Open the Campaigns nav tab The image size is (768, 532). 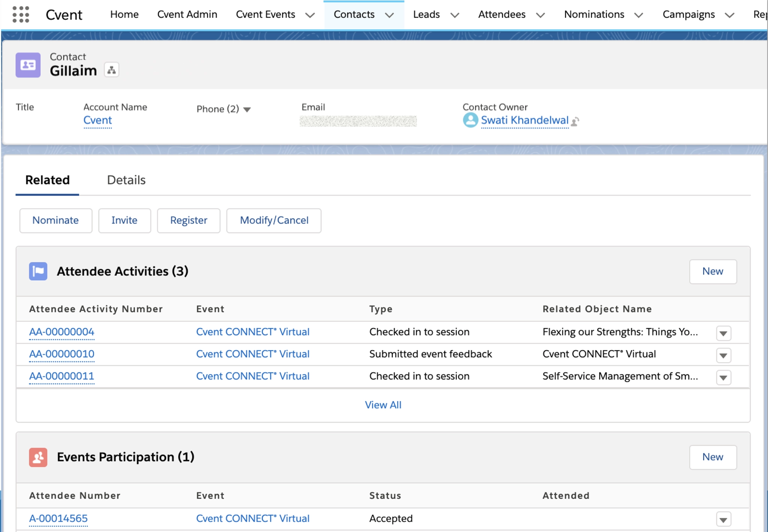688,14
